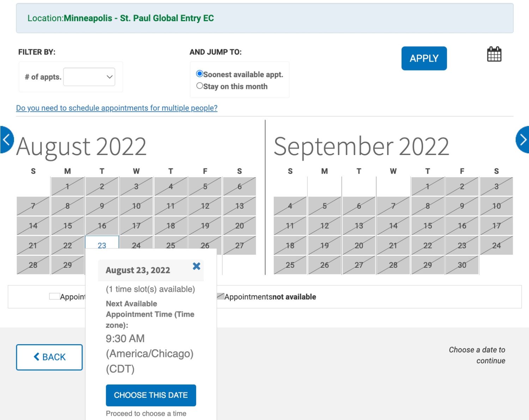Screen dimensions: 529x420
Task: Click August 27 calendar cell
Action: tap(239, 245)
